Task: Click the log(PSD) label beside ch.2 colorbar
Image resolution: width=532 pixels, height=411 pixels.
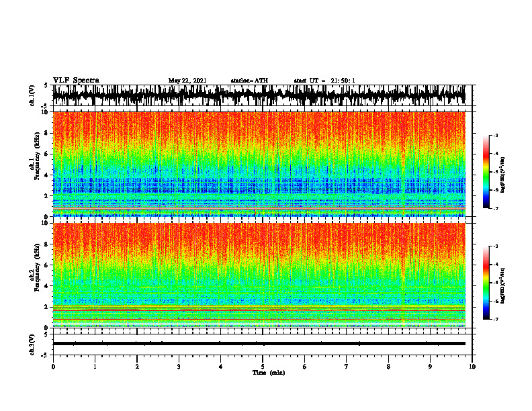Action: pos(503,286)
